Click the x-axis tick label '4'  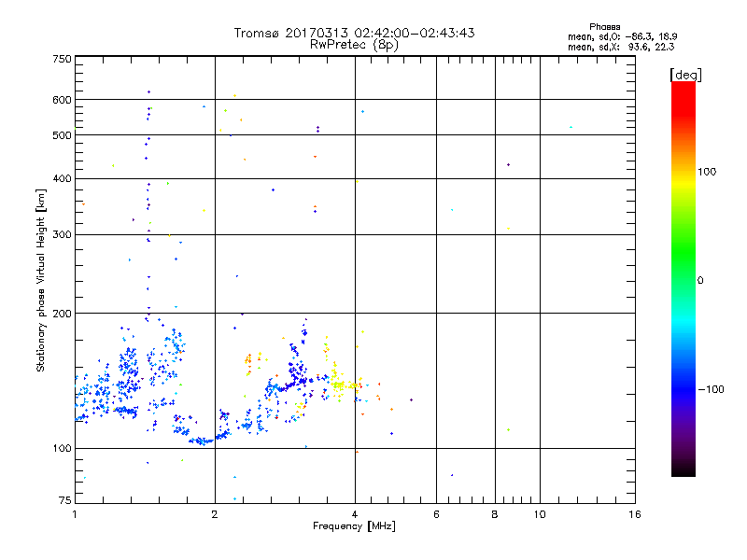coord(355,514)
